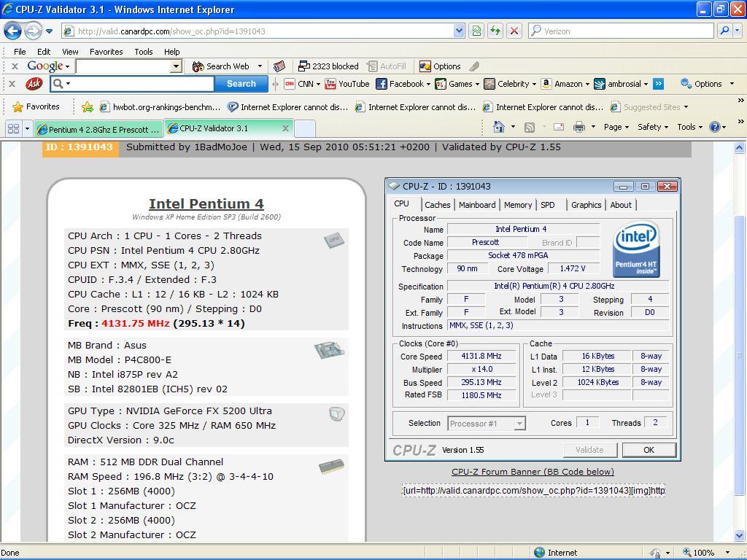
Task: Click the red Stop loading icon
Action: point(514,31)
